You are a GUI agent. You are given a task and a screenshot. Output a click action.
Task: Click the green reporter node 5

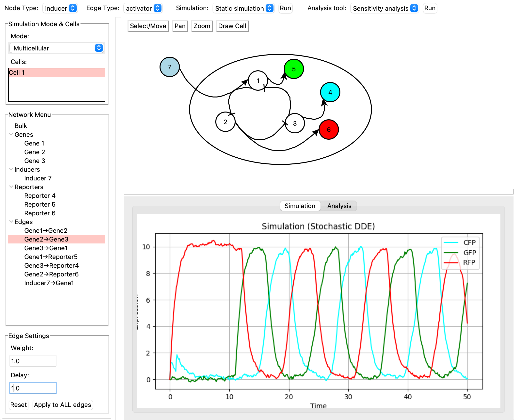tap(294, 69)
